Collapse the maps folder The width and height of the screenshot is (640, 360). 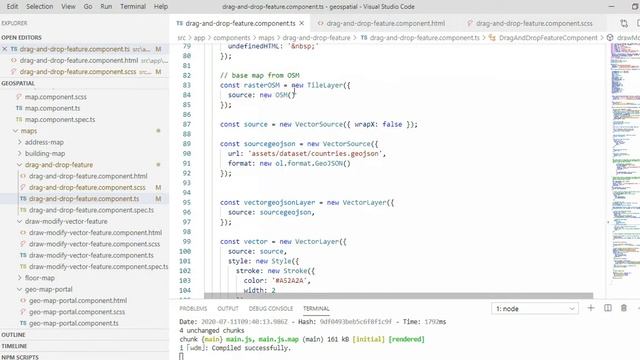tap(29, 131)
